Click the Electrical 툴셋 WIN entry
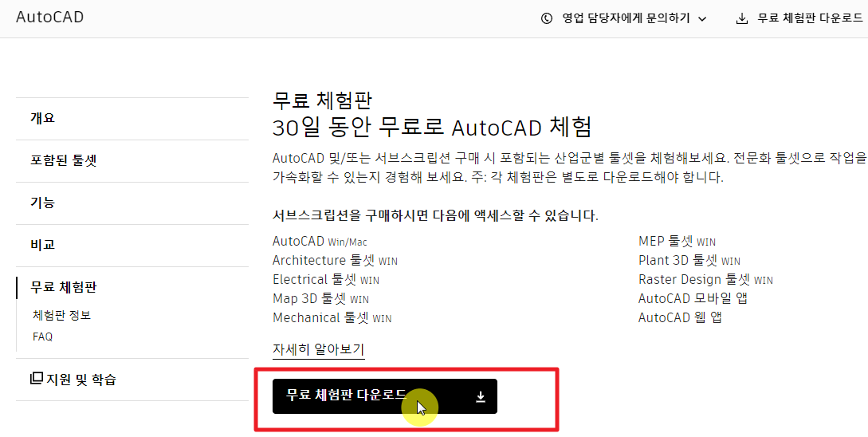The height and width of the screenshot is (437, 868). 325,280
